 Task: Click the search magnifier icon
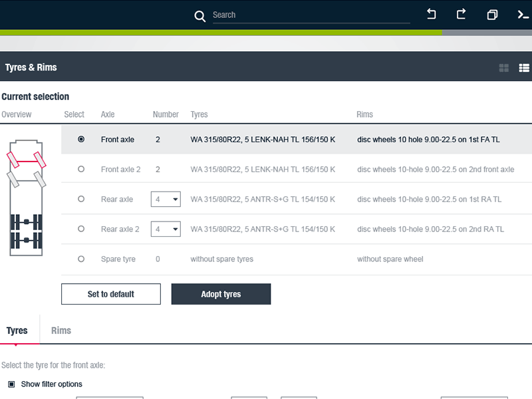(x=200, y=16)
